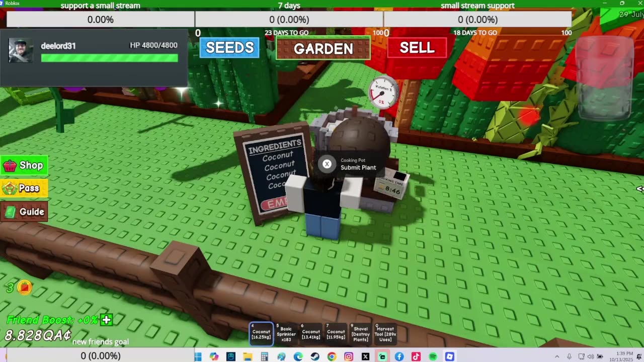The height and width of the screenshot is (362, 644).
Task: Expand the system tray hidden icons
Action: (x=557, y=356)
